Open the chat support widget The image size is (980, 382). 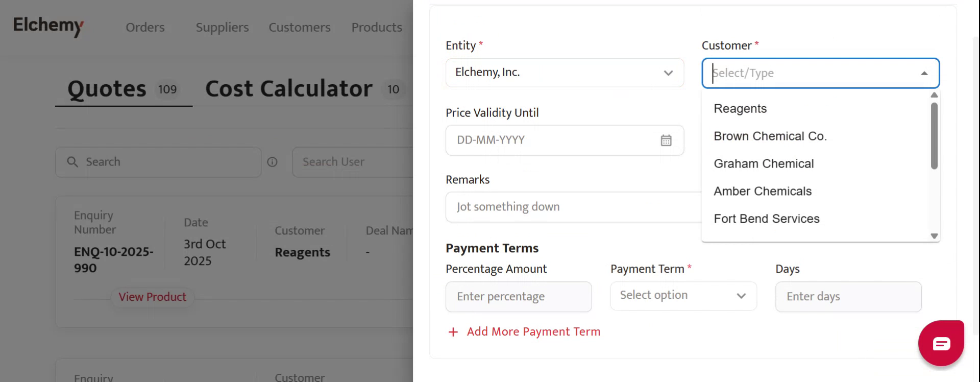point(941,344)
